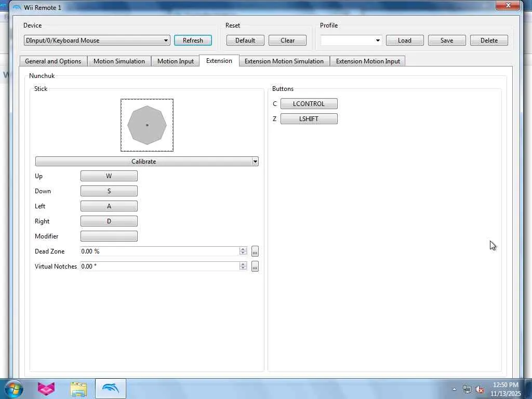Increase Dead Zone with up arrow
The image size is (532, 399).
click(x=243, y=249)
